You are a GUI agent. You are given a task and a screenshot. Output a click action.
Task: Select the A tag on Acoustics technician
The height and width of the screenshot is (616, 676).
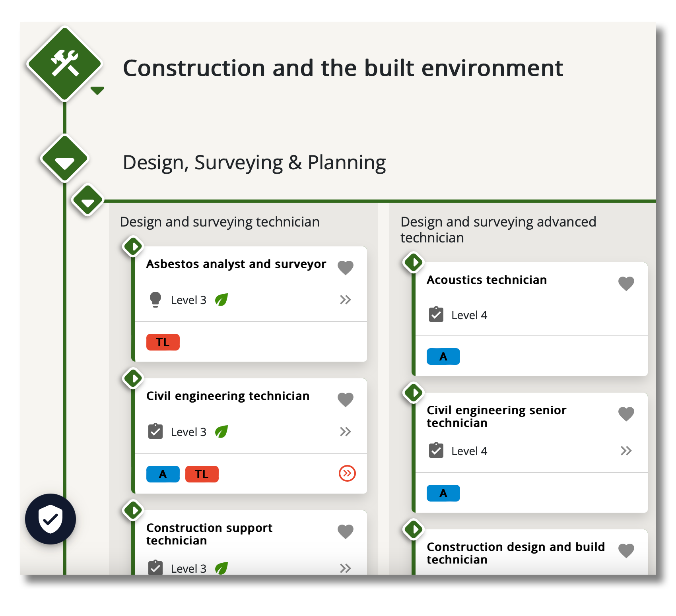[443, 356]
